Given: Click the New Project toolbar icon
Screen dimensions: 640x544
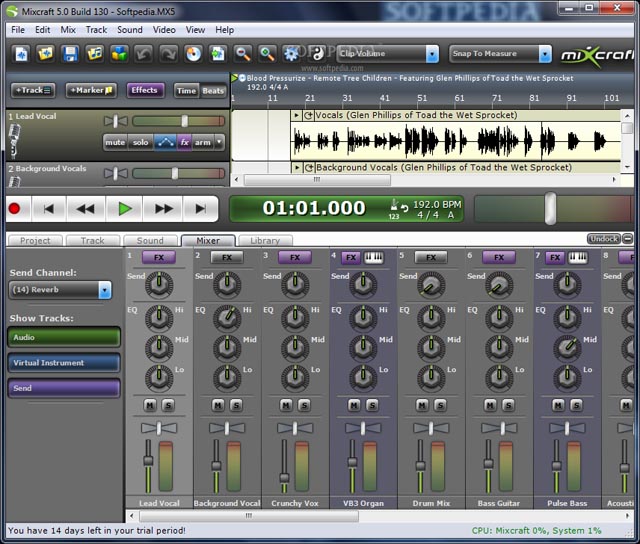Looking at the screenshot, I should pos(21,53).
